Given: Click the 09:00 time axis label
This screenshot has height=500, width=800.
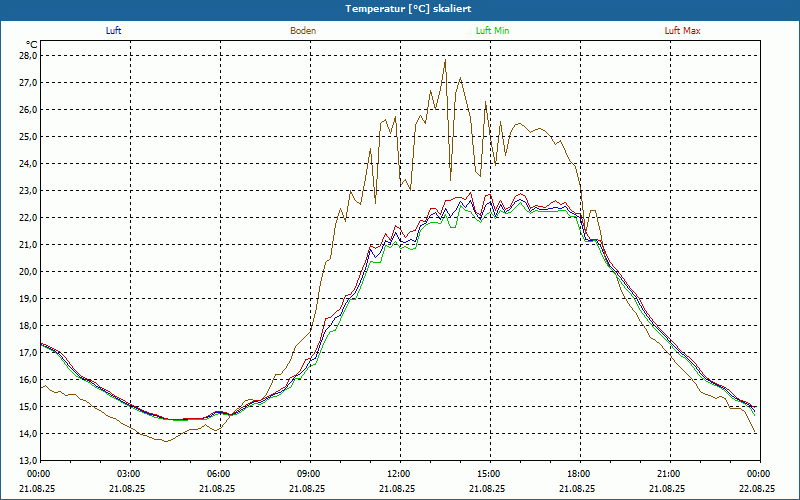Looking at the screenshot, I should 310,474.
